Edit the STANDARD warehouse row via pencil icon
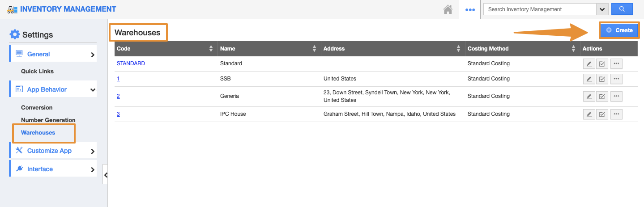Image resolution: width=644 pixels, height=207 pixels. coord(589,64)
